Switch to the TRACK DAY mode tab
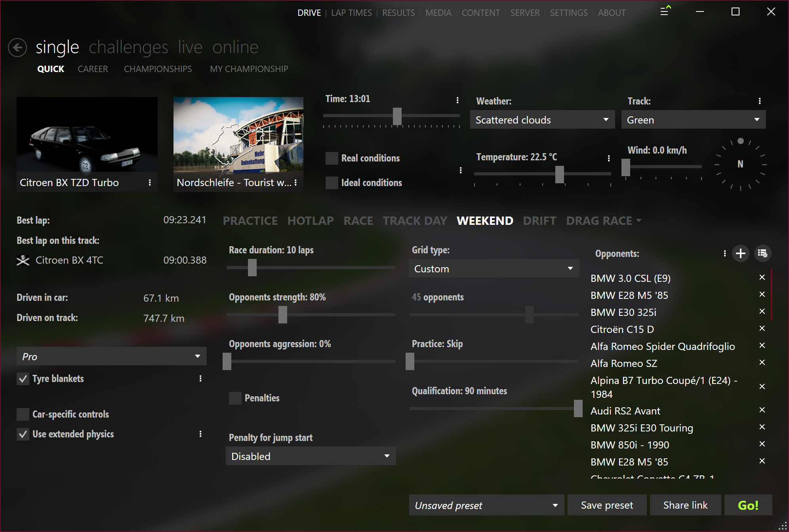Viewport: 789px width, 532px height. [x=415, y=220]
